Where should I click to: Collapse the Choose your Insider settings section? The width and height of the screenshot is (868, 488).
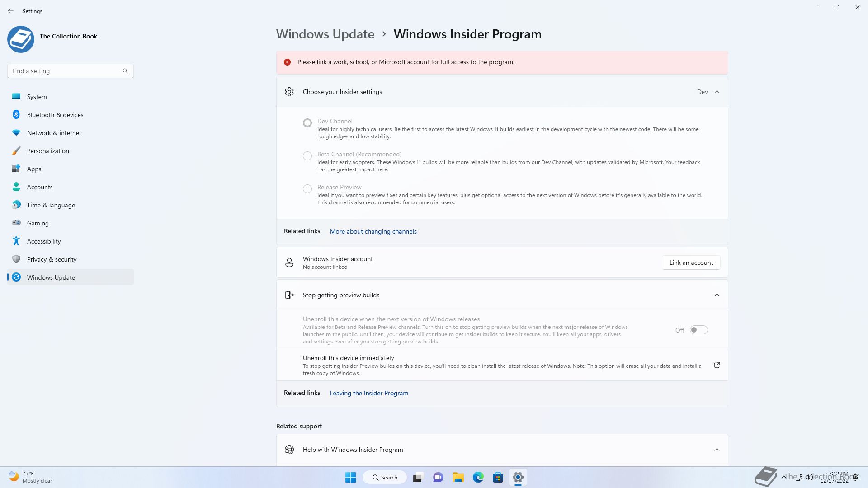pos(717,92)
